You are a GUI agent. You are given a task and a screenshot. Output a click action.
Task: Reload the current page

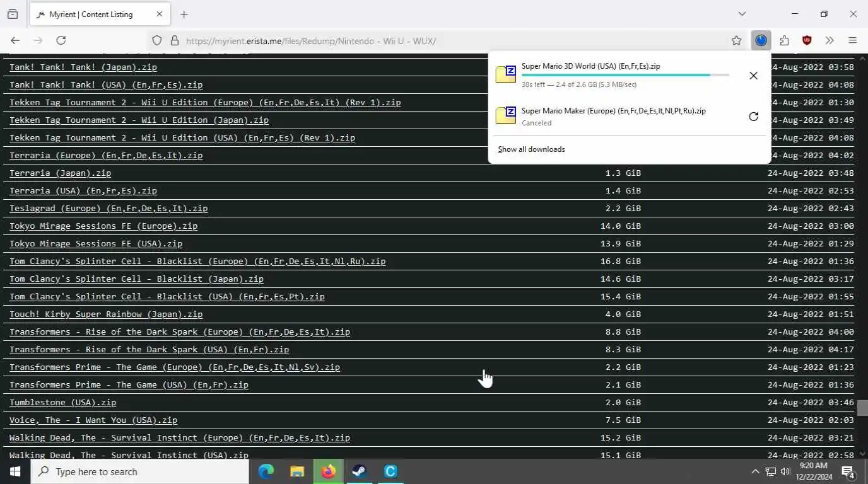(x=61, y=40)
